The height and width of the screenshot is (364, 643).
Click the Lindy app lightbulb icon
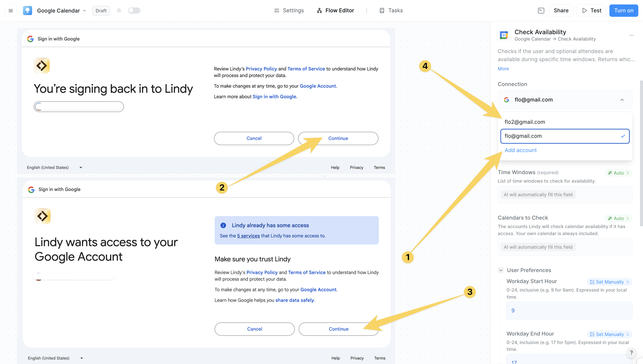click(x=27, y=10)
